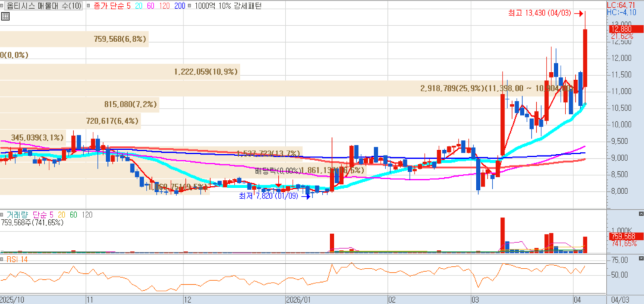This screenshot has height=304, width=644.
Task: Click the 759,568(6.8%) volume profile bar
Action: 74,39
